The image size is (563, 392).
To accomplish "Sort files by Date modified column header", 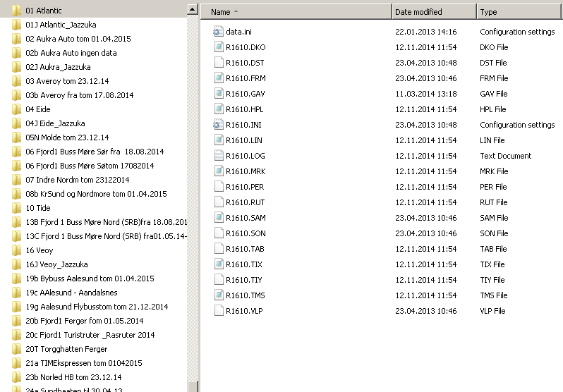I will click(434, 12).
